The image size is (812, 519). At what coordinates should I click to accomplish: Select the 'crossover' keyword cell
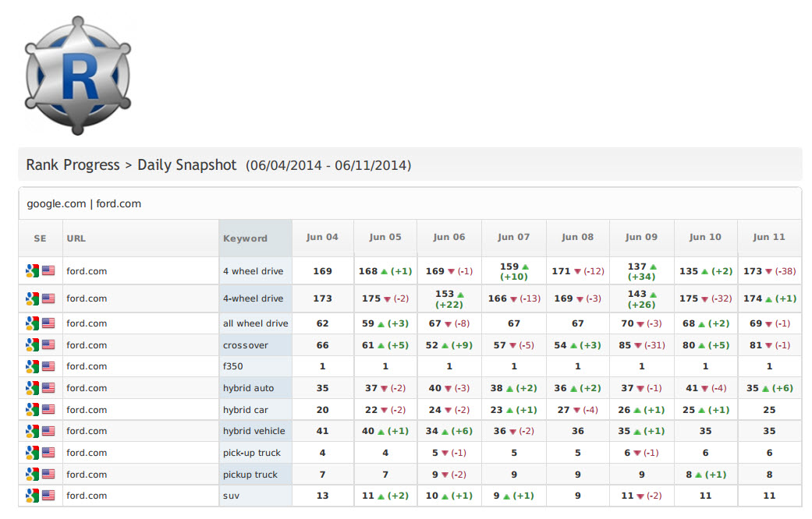(255, 345)
